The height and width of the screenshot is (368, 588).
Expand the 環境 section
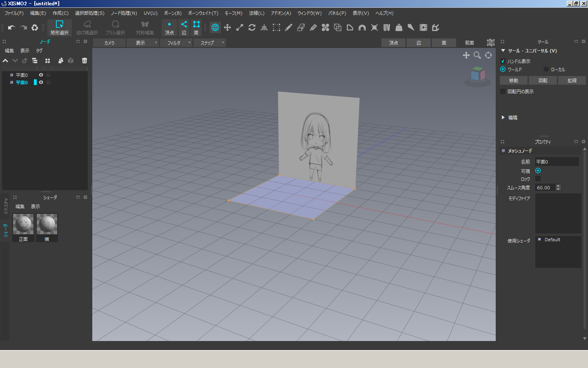(x=503, y=117)
